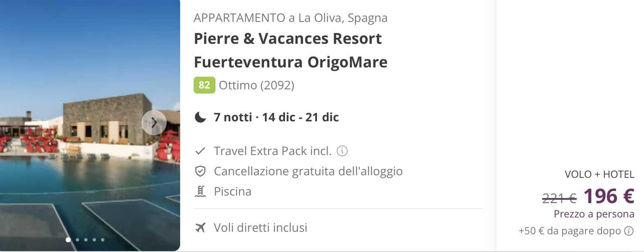644x252 pixels.
Task: Open Ottimo (2092) reviews text
Action: tap(256, 85)
